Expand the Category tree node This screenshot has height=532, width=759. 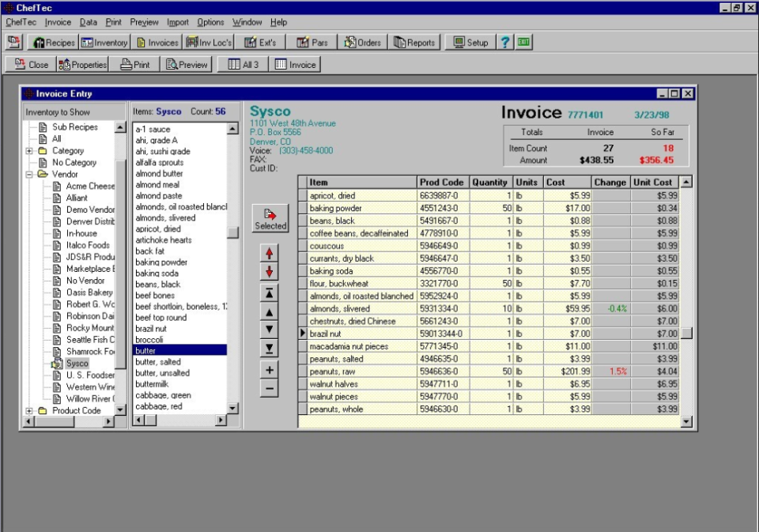29,151
